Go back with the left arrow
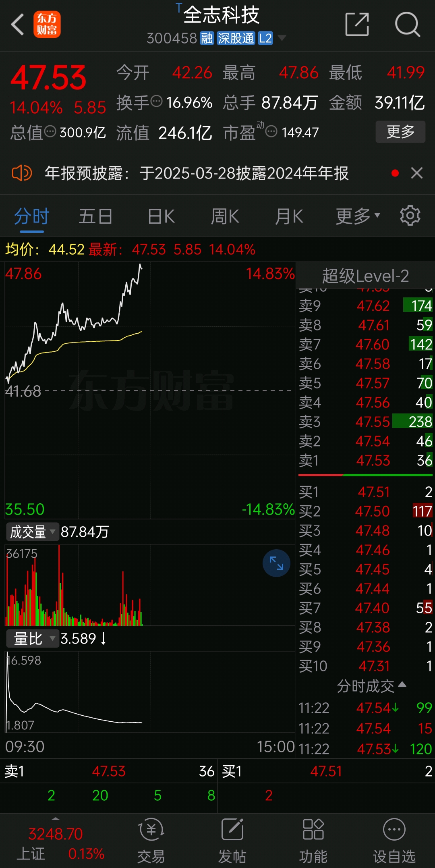The height and width of the screenshot is (868, 435). point(17,25)
